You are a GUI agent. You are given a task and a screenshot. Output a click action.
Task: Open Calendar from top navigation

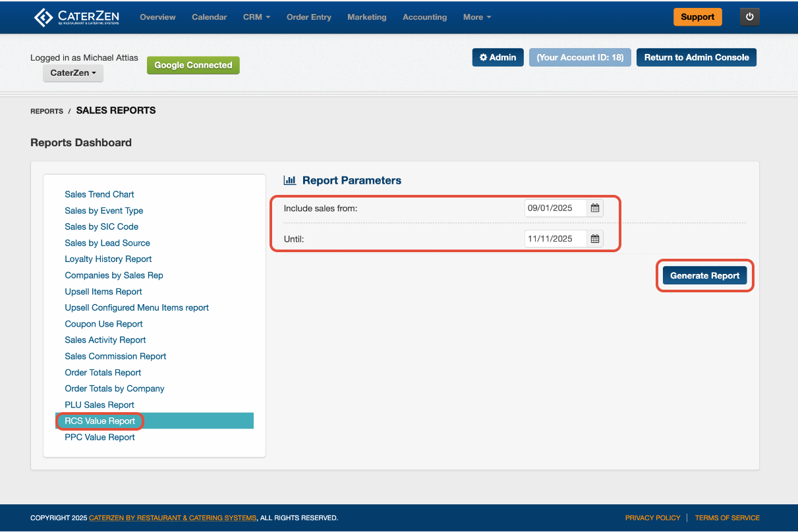pos(210,17)
